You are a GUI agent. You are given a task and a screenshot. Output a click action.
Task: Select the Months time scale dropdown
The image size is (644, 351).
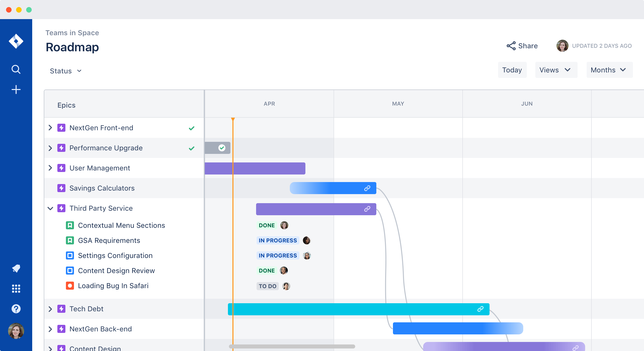pos(607,70)
